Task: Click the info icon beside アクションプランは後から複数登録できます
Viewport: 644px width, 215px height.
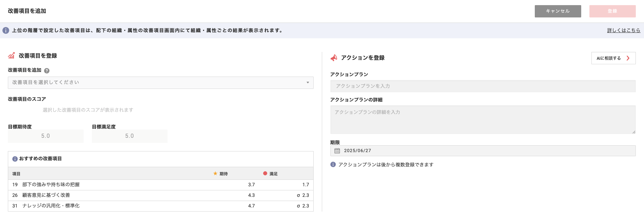Action: pyautogui.click(x=333, y=164)
